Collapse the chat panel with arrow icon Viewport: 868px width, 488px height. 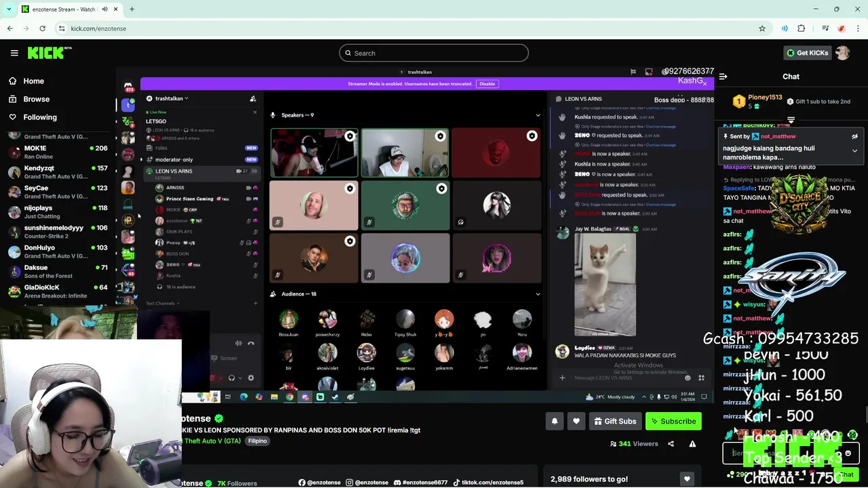tap(723, 77)
